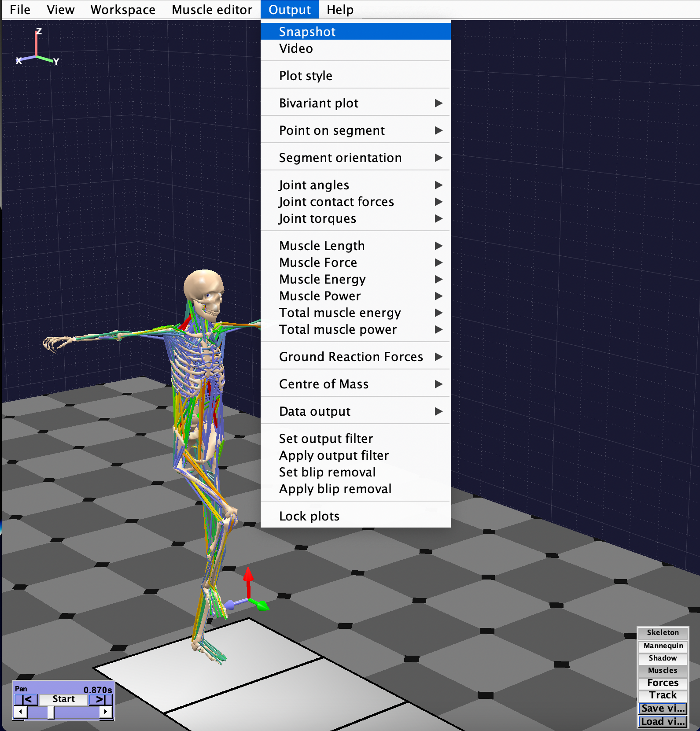Expand the Data output submenu
This screenshot has height=731, width=700.
[356, 411]
